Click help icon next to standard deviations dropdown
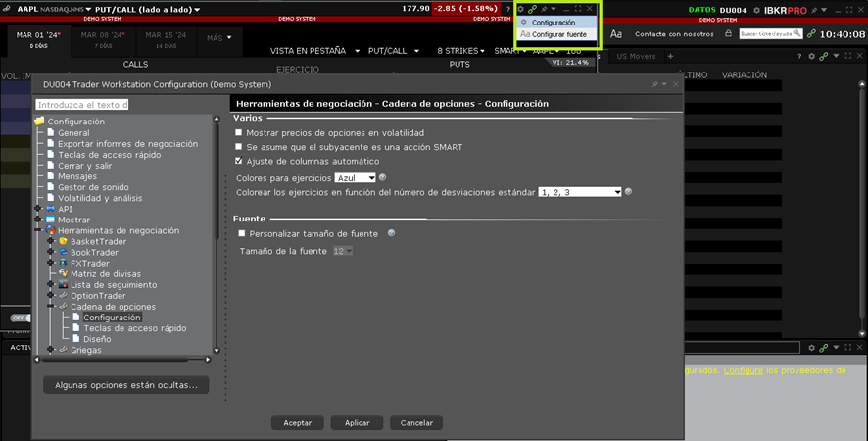The width and height of the screenshot is (868, 441). pos(629,192)
